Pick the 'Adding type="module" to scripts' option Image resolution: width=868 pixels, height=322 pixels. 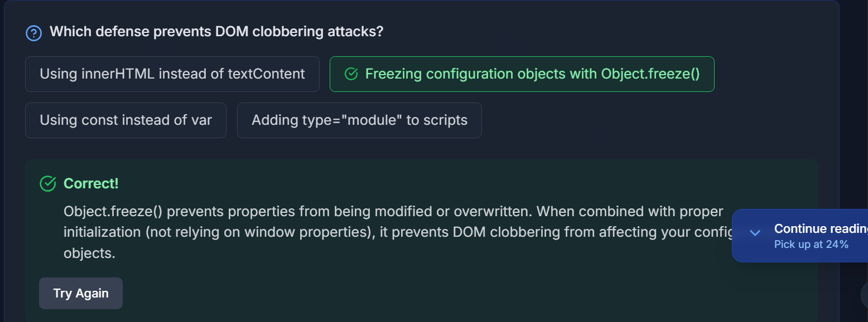tap(359, 120)
